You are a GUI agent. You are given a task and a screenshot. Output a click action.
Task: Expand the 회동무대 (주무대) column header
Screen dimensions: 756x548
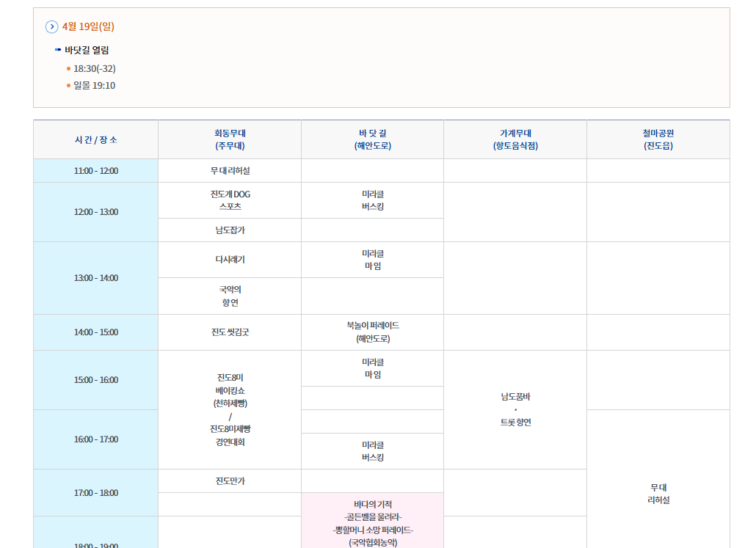tap(228, 139)
